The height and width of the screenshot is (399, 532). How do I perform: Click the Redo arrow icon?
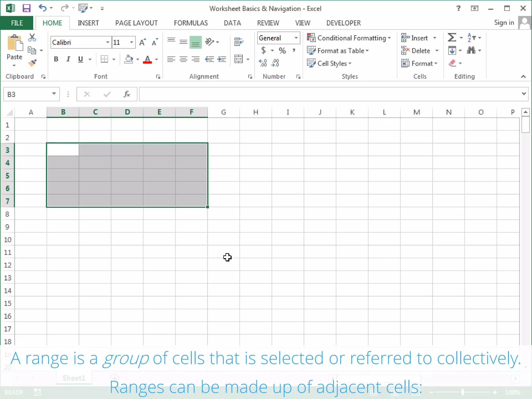point(64,8)
